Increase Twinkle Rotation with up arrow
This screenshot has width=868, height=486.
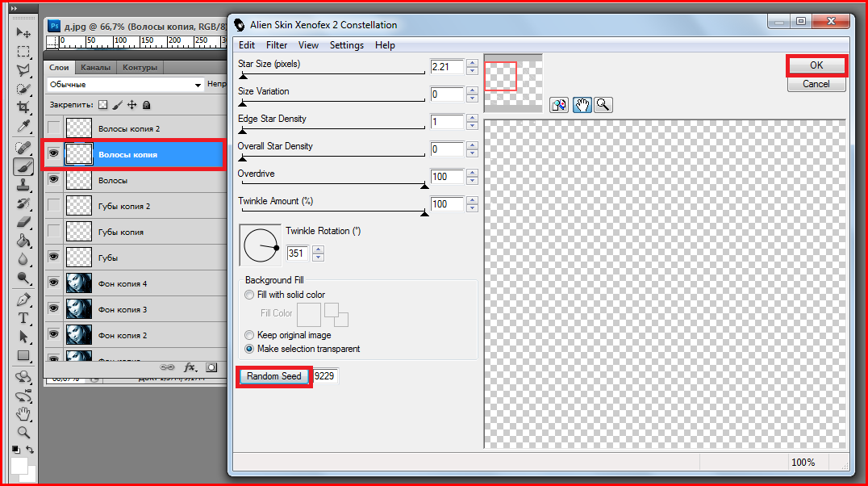(x=319, y=250)
